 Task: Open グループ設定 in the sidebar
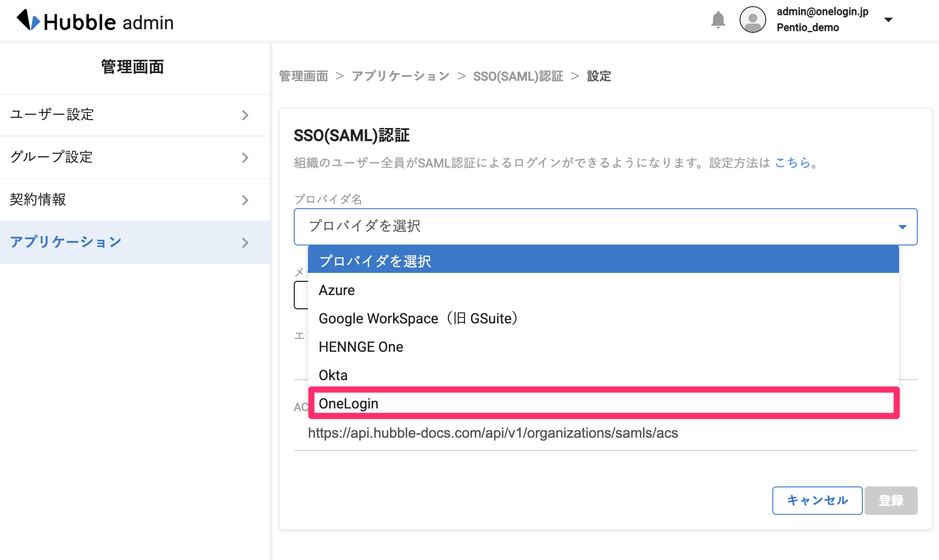[x=135, y=157]
